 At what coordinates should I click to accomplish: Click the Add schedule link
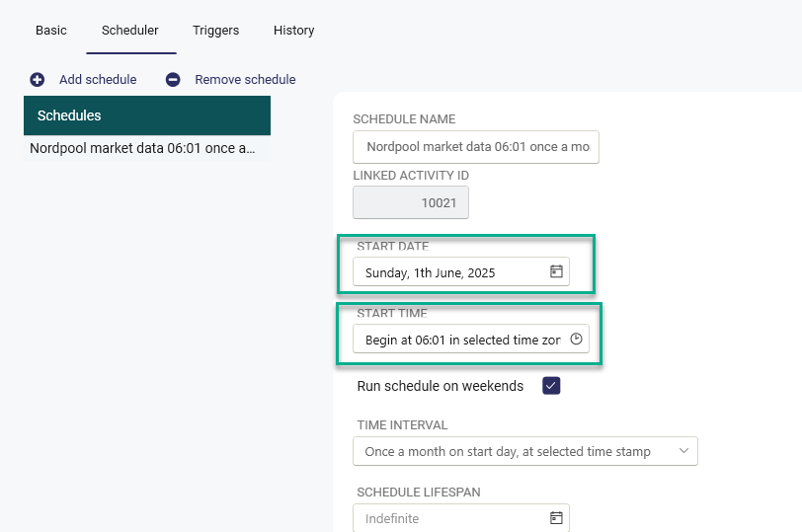98,80
